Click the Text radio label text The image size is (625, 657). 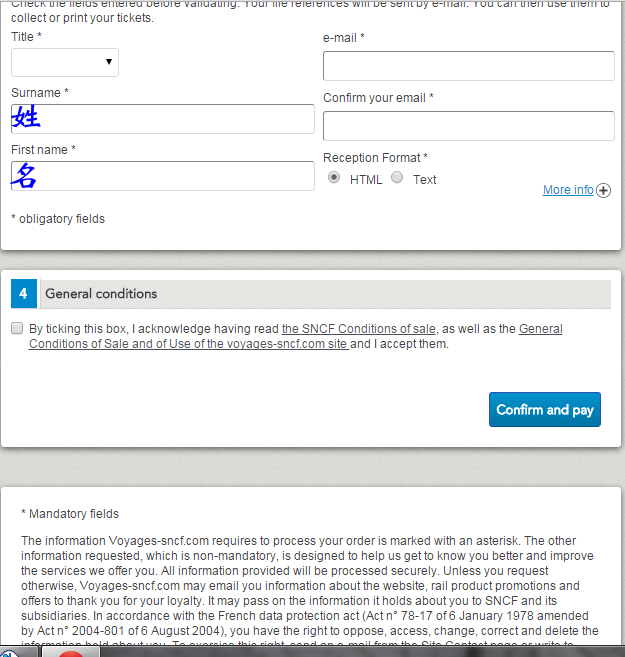pos(425,180)
